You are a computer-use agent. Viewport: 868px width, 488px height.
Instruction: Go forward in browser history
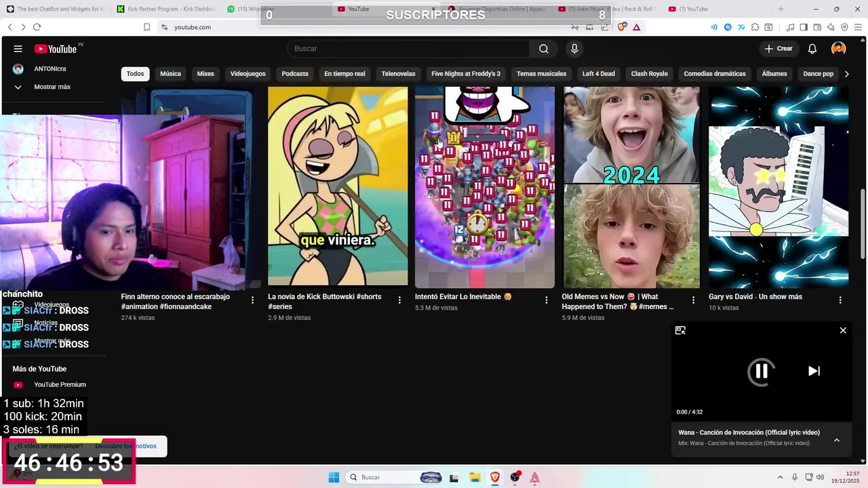click(23, 27)
